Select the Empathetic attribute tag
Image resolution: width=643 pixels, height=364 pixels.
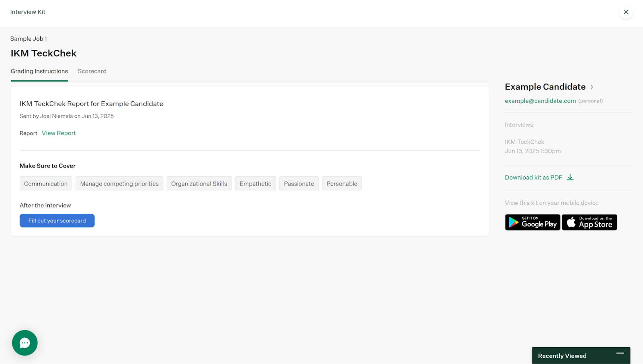click(256, 184)
